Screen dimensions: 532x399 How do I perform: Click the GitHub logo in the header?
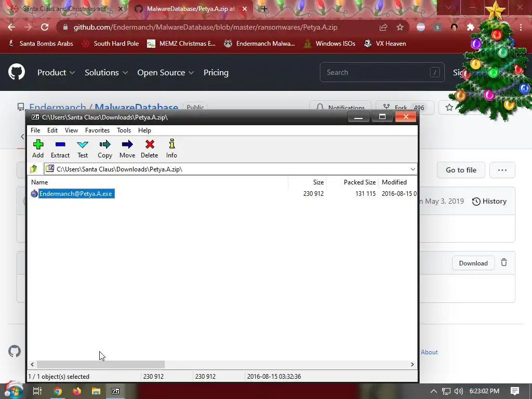click(x=17, y=72)
